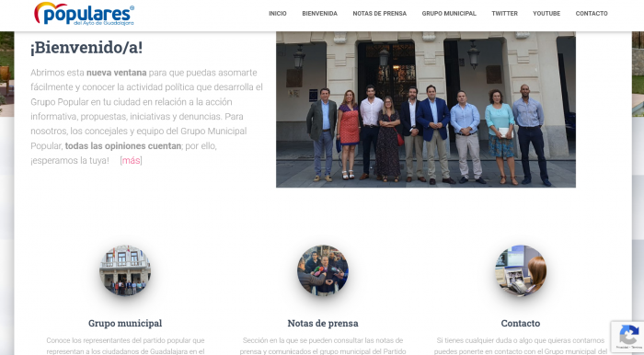The width and height of the screenshot is (644, 355).
Task: Click the Notas de prensa heading
Action: pyautogui.click(x=323, y=324)
